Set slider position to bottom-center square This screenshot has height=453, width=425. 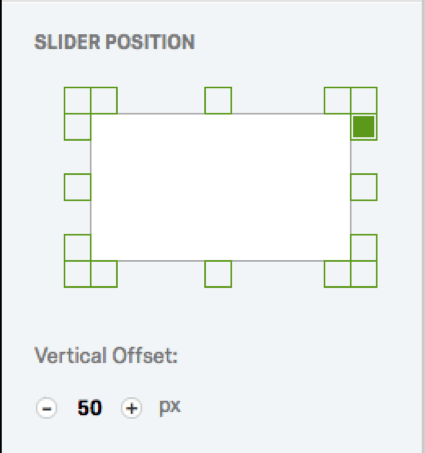pyautogui.click(x=218, y=274)
